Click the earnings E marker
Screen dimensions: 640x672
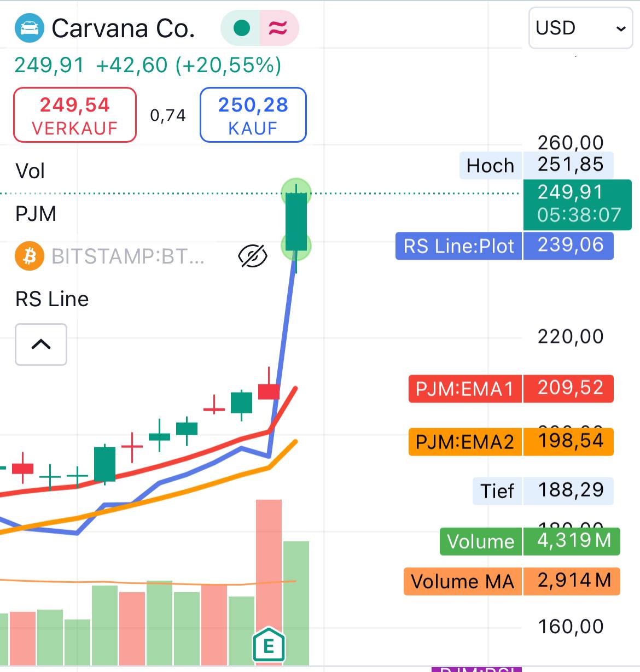point(269,645)
